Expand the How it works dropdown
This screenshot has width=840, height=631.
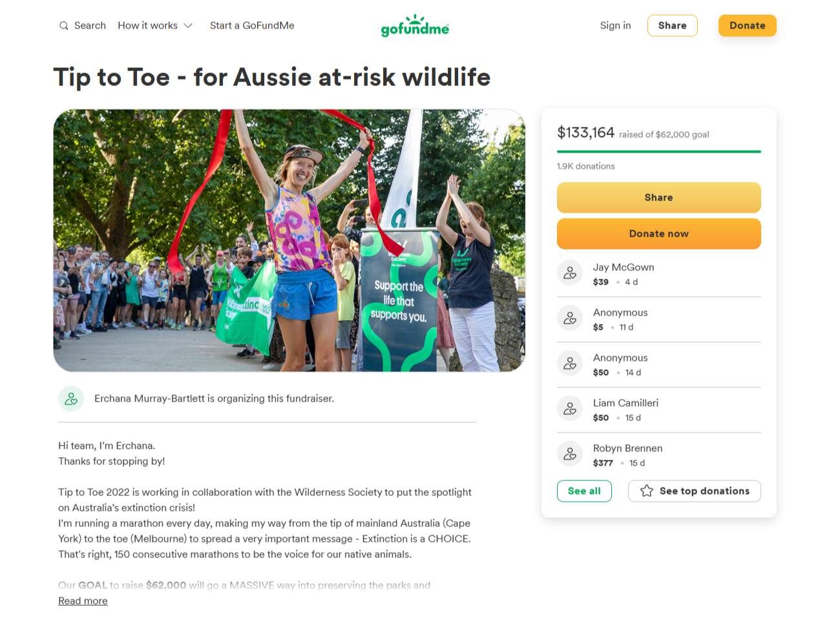click(148, 26)
